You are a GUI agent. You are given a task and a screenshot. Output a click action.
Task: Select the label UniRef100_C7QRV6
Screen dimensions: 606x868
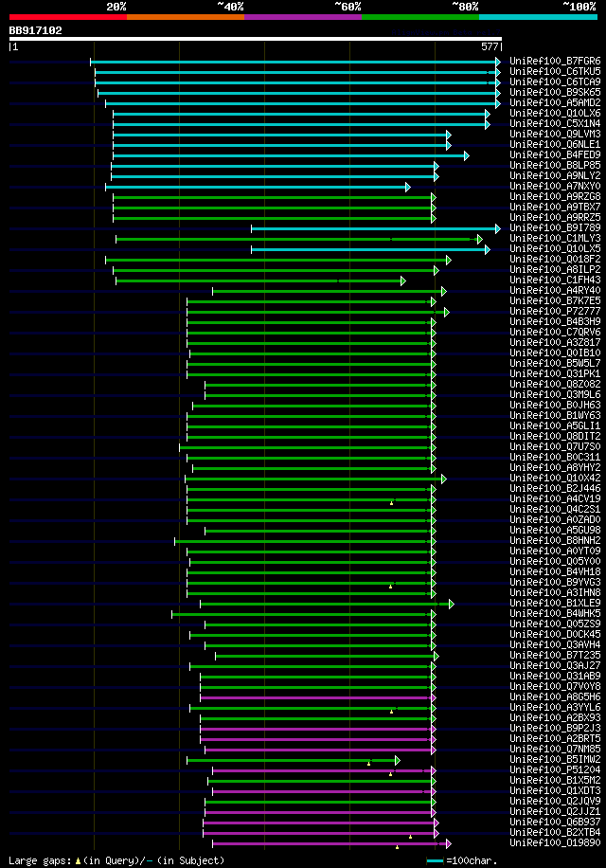click(555, 333)
